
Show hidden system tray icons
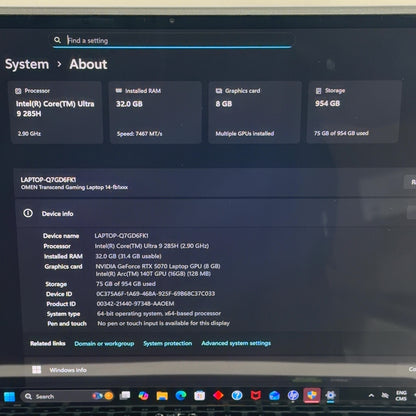(371, 396)
